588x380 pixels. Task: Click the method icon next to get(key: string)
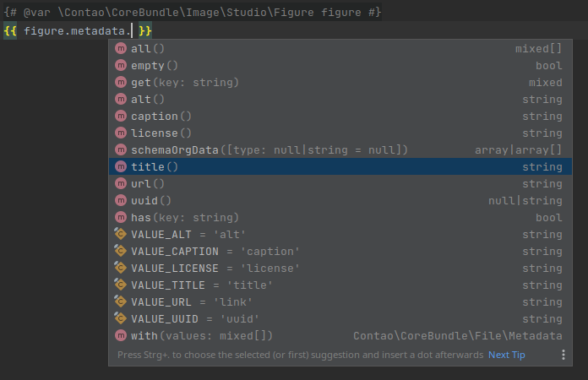(121, 83)
